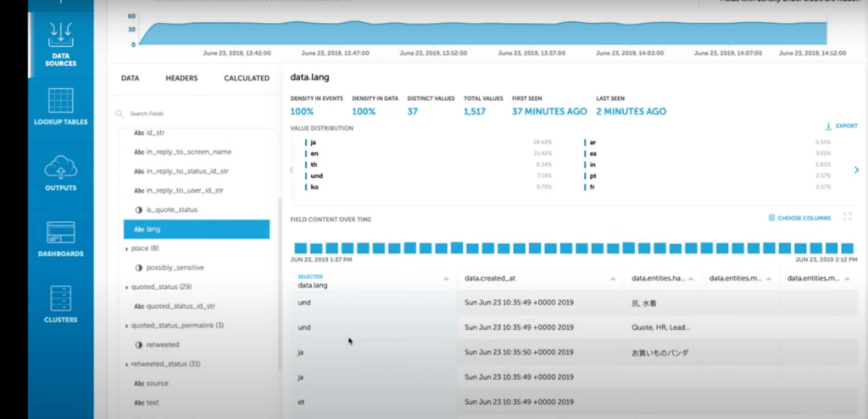Screen dimensions: 868x419
Task: Click the fr value distribution row
Action: pyautogui.click(x=708, y=187)
